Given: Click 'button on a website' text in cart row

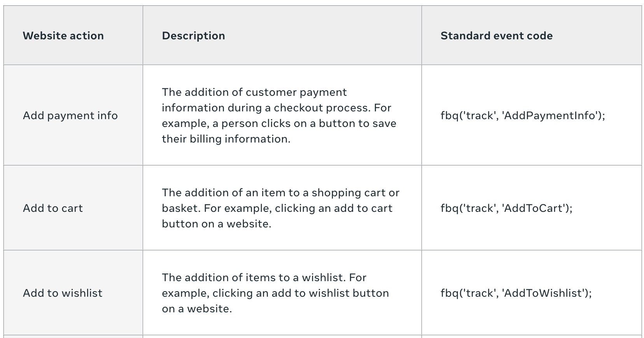Looking at the screenshot, I should (217, 224).
